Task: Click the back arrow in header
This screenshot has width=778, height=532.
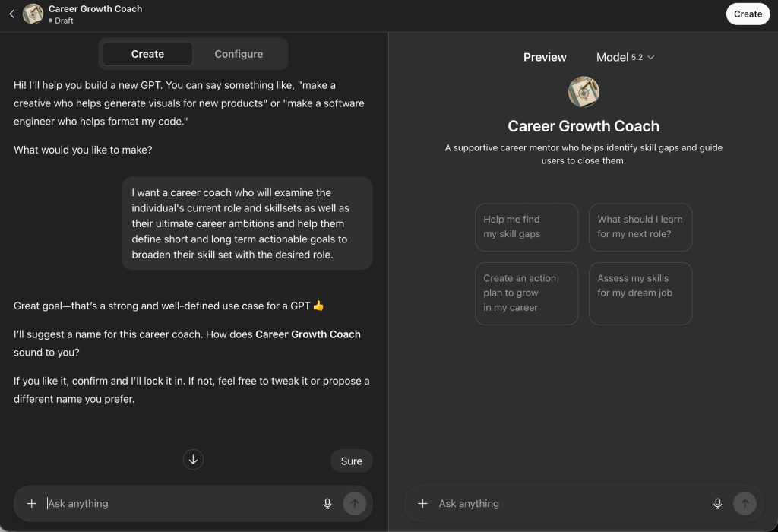Action: tap(11, 14)
